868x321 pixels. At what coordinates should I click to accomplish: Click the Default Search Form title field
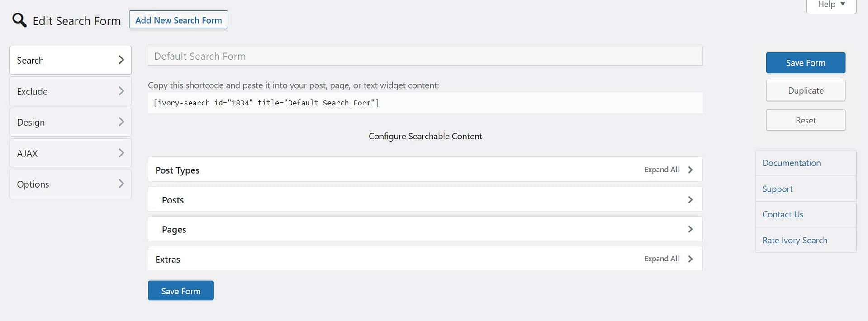point(425,56)
